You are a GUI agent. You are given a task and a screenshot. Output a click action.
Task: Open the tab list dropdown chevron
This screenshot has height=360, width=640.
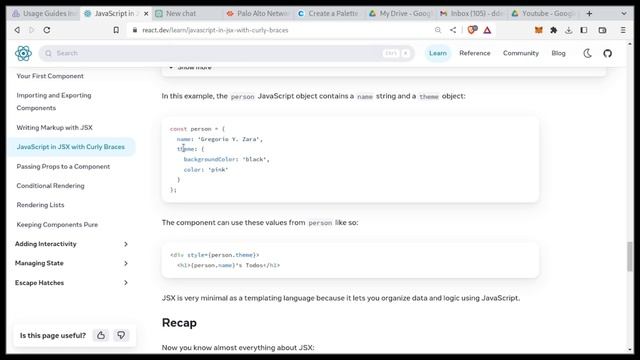point(624,13)
